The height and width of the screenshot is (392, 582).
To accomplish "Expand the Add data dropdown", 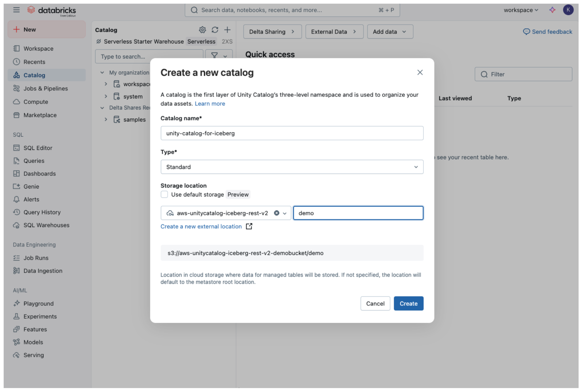I will (x=390, y=32).
